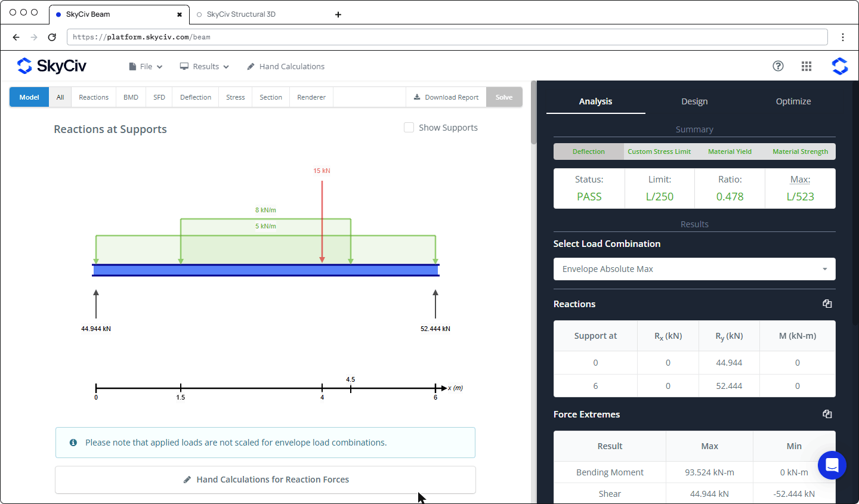The height and width of the screenshot is (504, 859).
Task: Click the left panel vertical scrollbar
Action: [x=533, y=113]
